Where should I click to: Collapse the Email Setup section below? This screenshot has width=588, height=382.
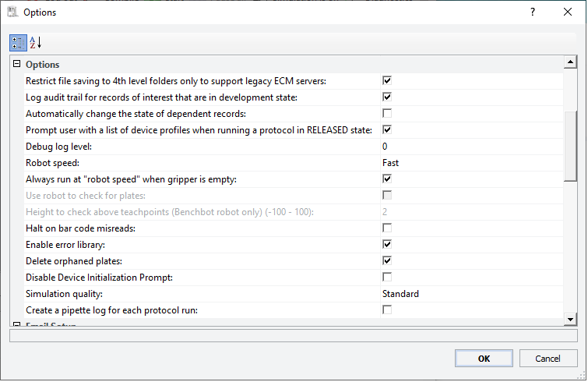pos(17,324)
